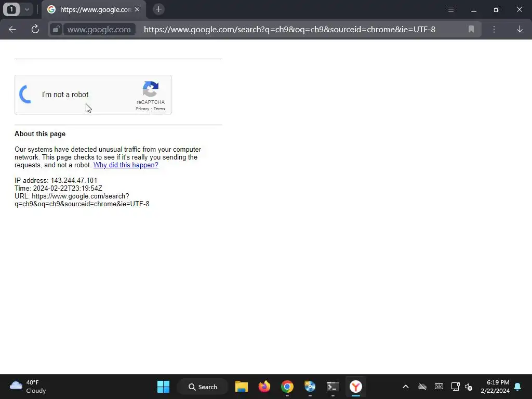Click the crossed-out cloud tray icon
This screenshot has height=399, width=532.
pyautogui.click(x=422, y=387)
